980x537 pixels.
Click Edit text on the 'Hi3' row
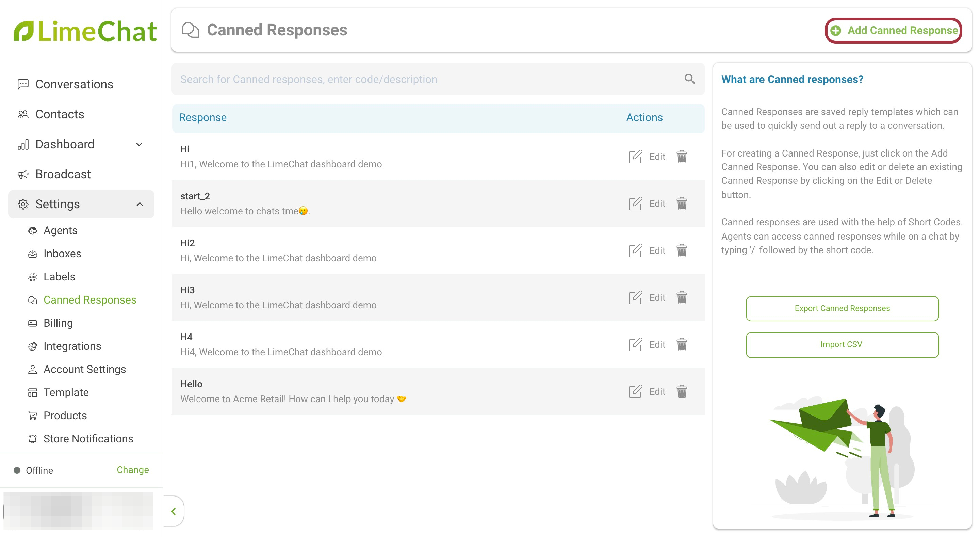[x=657, y=298]
